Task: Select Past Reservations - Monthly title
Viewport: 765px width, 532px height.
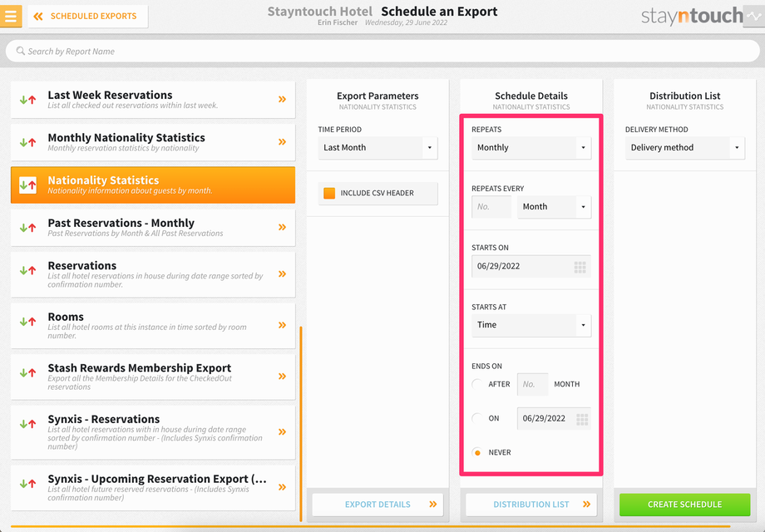Action: pos(121,223)
